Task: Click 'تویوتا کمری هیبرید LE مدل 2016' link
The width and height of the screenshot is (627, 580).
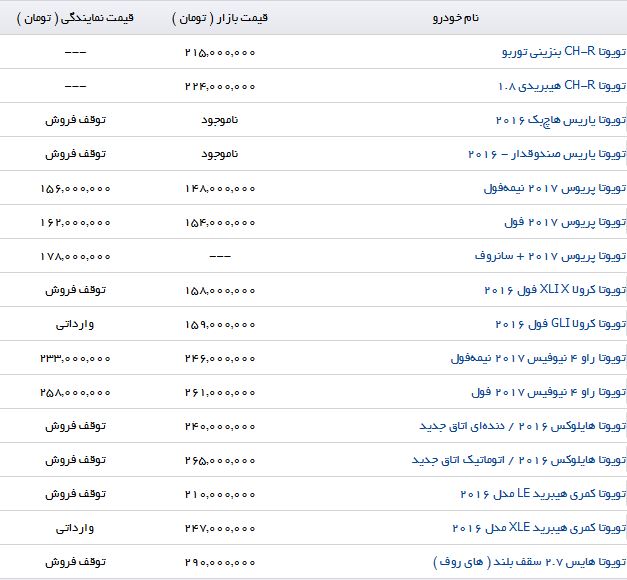Action: (x=543, y=494)
